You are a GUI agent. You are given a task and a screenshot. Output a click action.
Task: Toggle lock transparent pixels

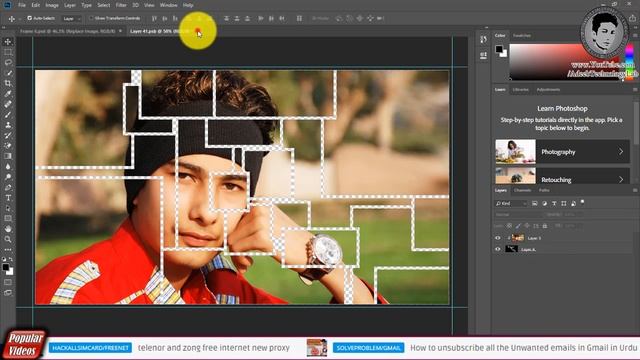click(x=509, y=226)
